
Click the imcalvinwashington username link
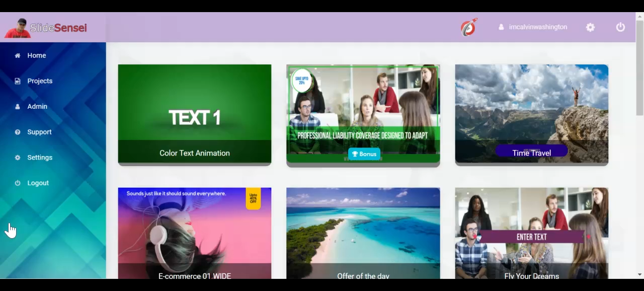point(538,27)
